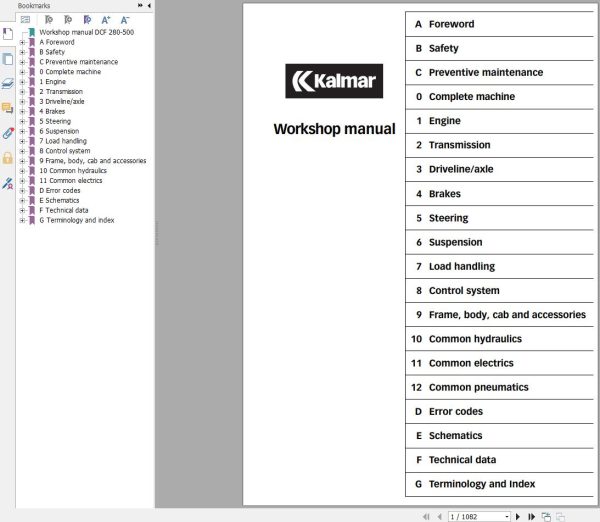Click the second bookmark flag toolbar icon
Image resolution: width=600 pixels, height=522 pixels.
68,20
